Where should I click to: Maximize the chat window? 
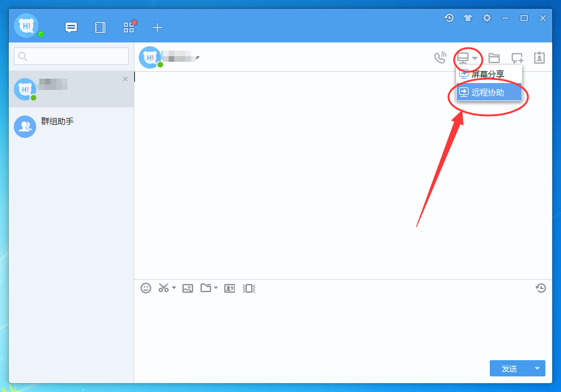[524, 18]
